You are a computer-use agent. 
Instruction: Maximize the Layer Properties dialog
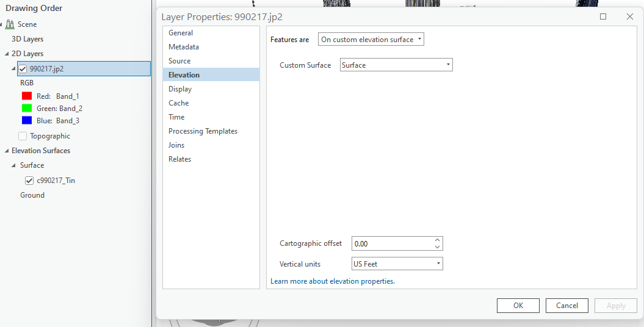(603, 16)
